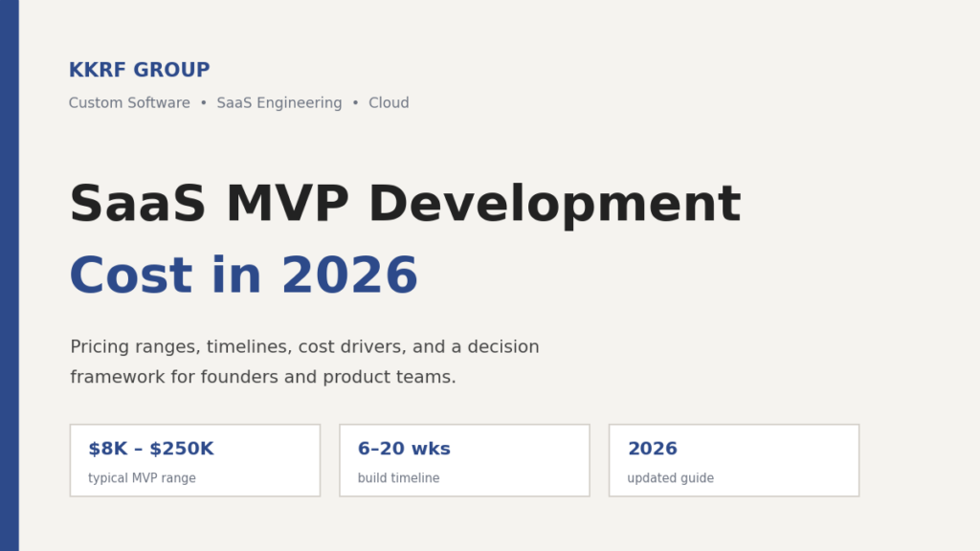Open the $8K – $250K stat card

point(195,460)
